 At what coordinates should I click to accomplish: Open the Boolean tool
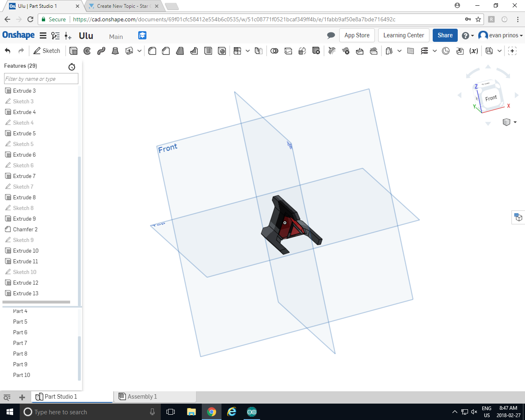click(x=274, y=51)
